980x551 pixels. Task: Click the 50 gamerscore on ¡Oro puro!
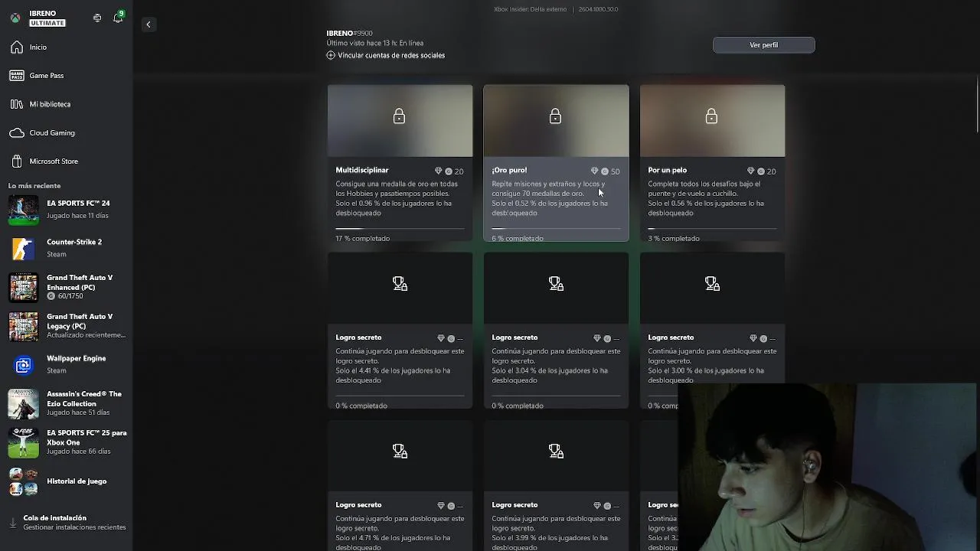(x=615, y=171)
